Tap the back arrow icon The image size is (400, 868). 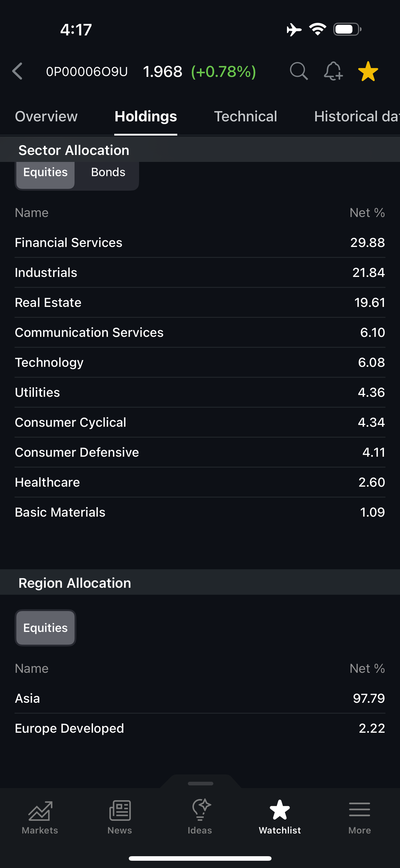17,71
